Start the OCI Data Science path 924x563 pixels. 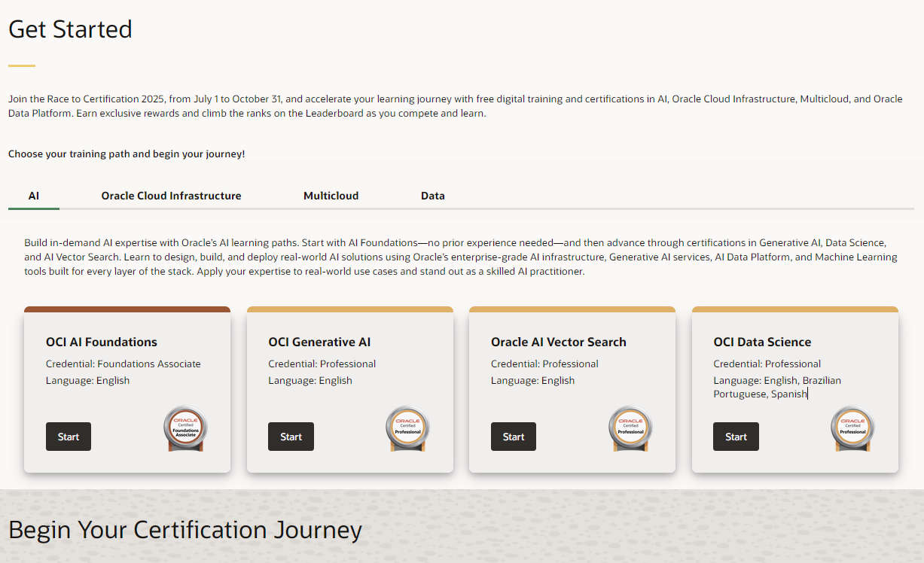pos(736,437)
